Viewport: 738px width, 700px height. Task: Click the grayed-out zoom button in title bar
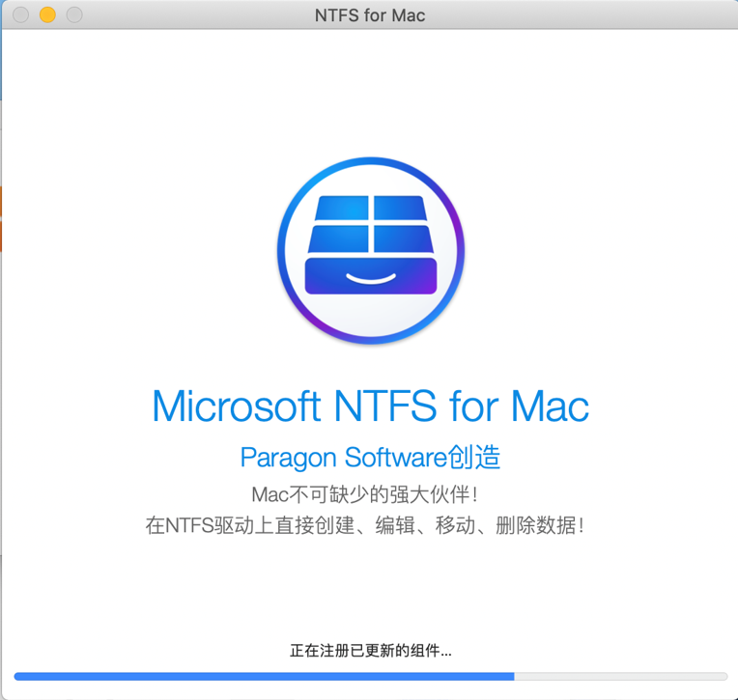click(73, 15)
